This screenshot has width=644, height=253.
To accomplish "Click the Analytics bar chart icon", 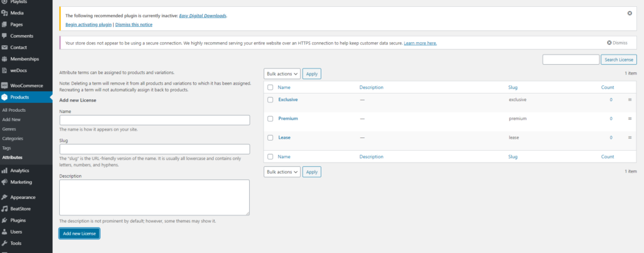I will click(x=4, y=171).
